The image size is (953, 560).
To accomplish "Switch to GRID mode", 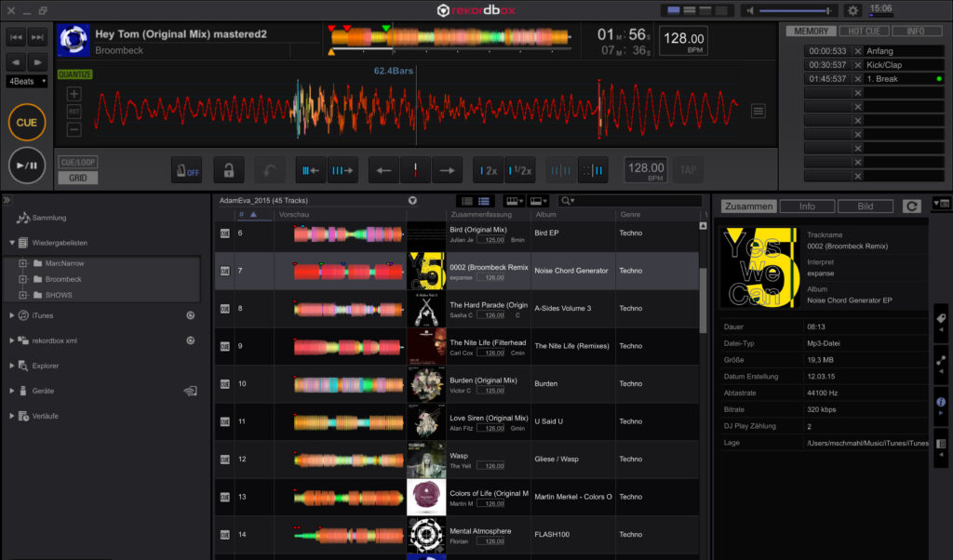I will coord(78,178).
